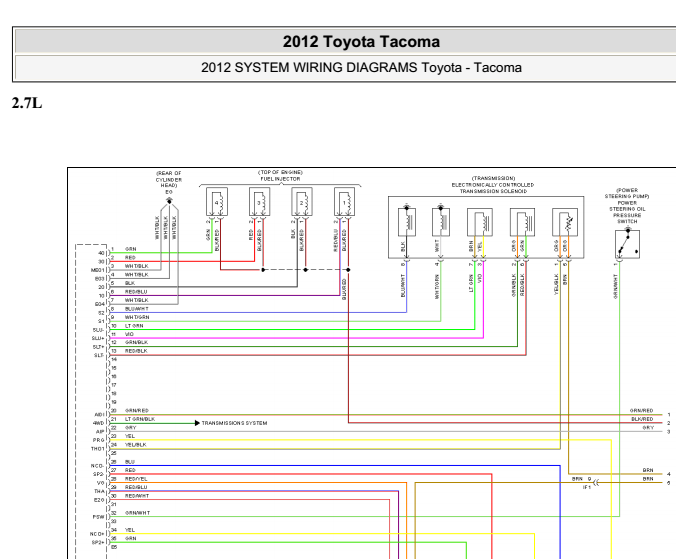
Task: Click the "PSW" terminal label
Action: 99,517
